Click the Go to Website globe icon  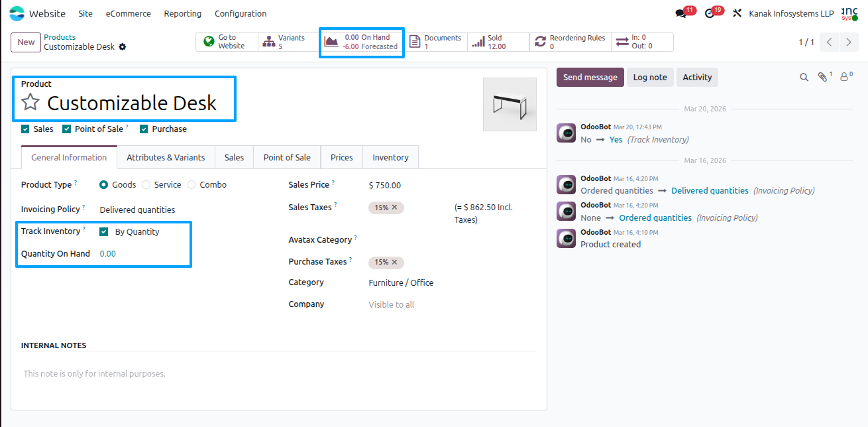tap(209, 42)
